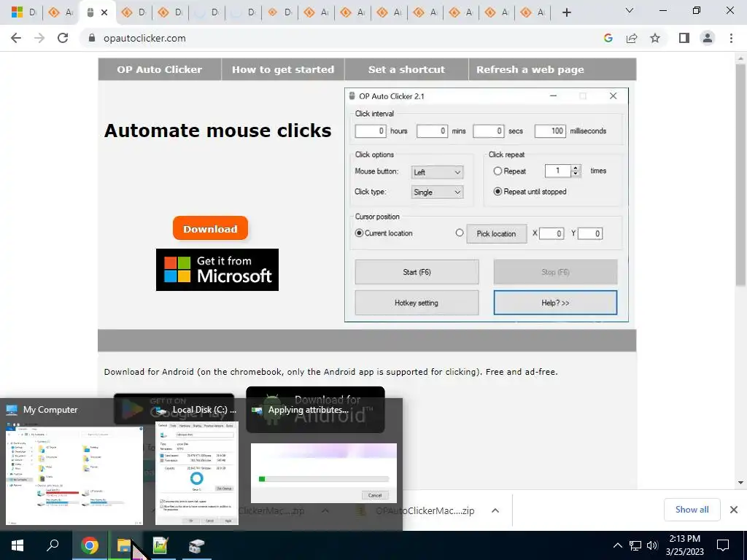Click the forward navigation arrow
Viewport: 747px width, 560px height.
tap(39, 38)
